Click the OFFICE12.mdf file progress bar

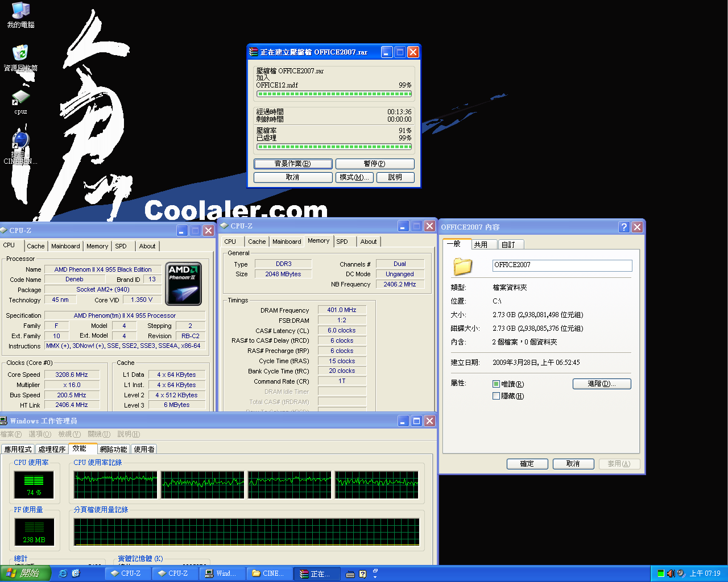[x=334, y=94]
